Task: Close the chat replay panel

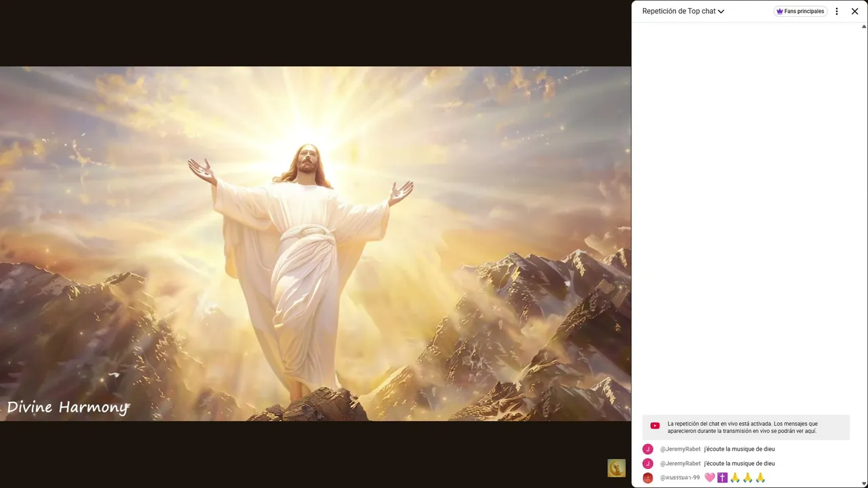Action: click(854, 12)
